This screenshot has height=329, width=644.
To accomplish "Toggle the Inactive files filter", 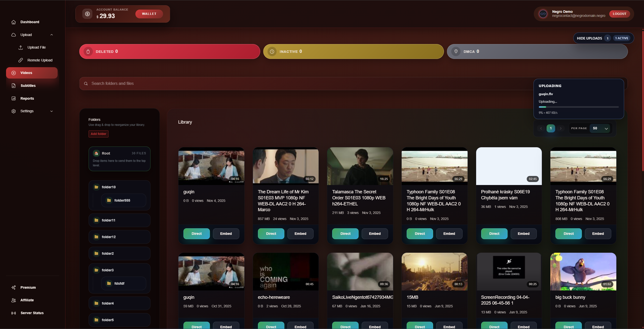I will click(353, 52).
